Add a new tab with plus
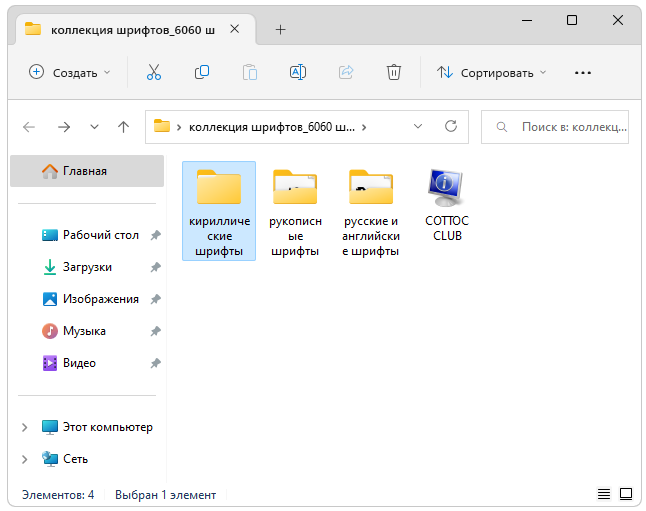 [x=280, y=30]
